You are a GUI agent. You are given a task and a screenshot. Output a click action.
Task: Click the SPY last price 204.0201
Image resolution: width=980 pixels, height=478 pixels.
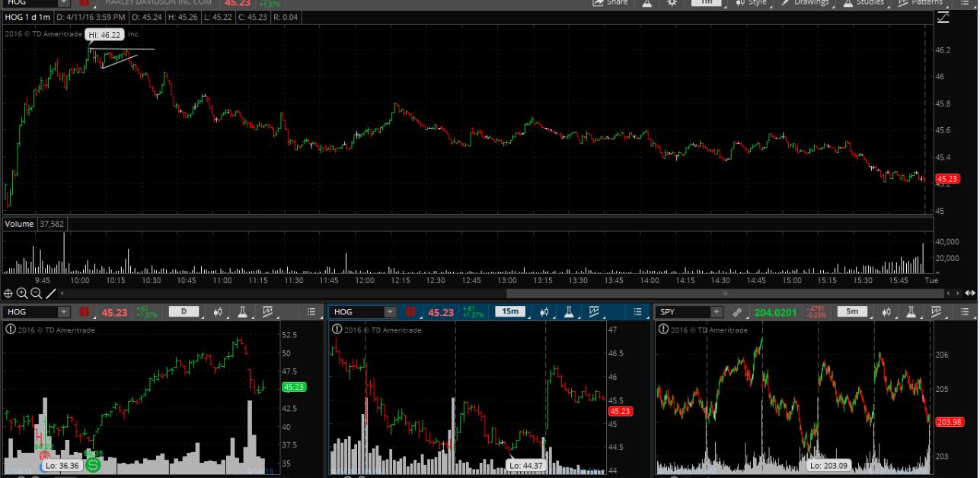point(774,312)
